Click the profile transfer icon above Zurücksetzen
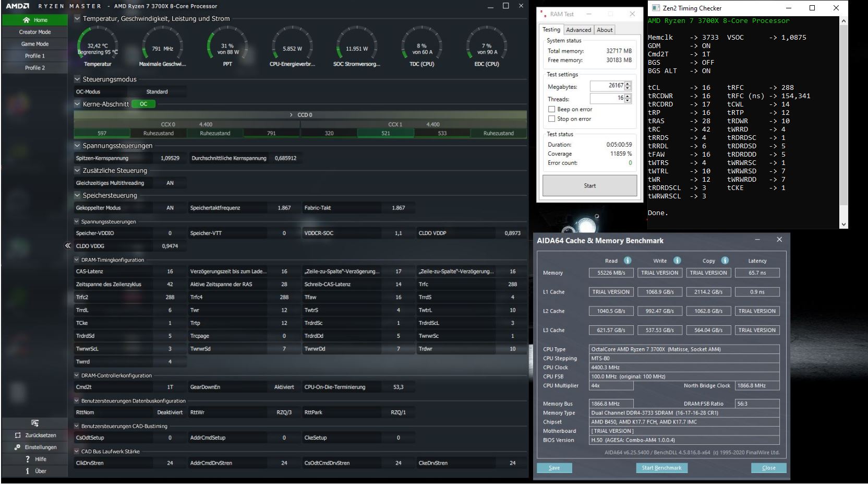 pos(35,423)
